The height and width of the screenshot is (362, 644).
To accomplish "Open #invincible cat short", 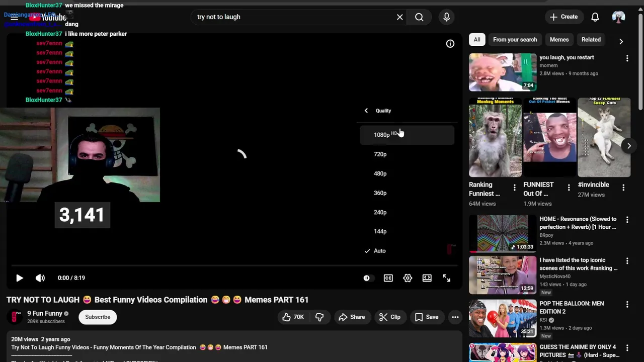I will tap(604, 137).
